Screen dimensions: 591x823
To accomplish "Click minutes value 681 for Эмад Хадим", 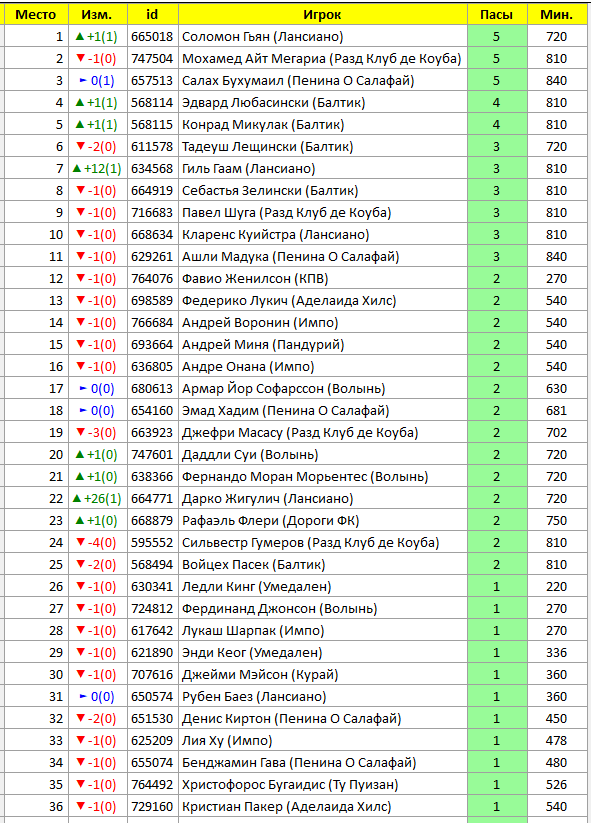I will [556, 410].
